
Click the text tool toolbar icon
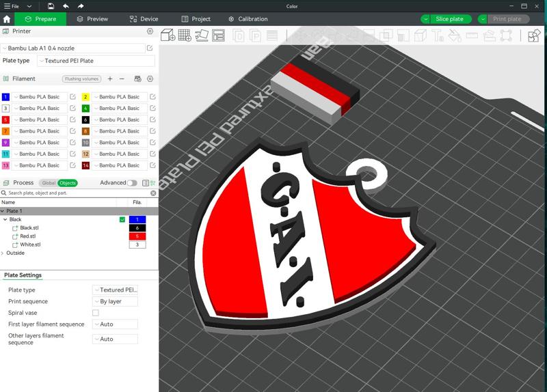pyautogui.click(x=438, y=36)
